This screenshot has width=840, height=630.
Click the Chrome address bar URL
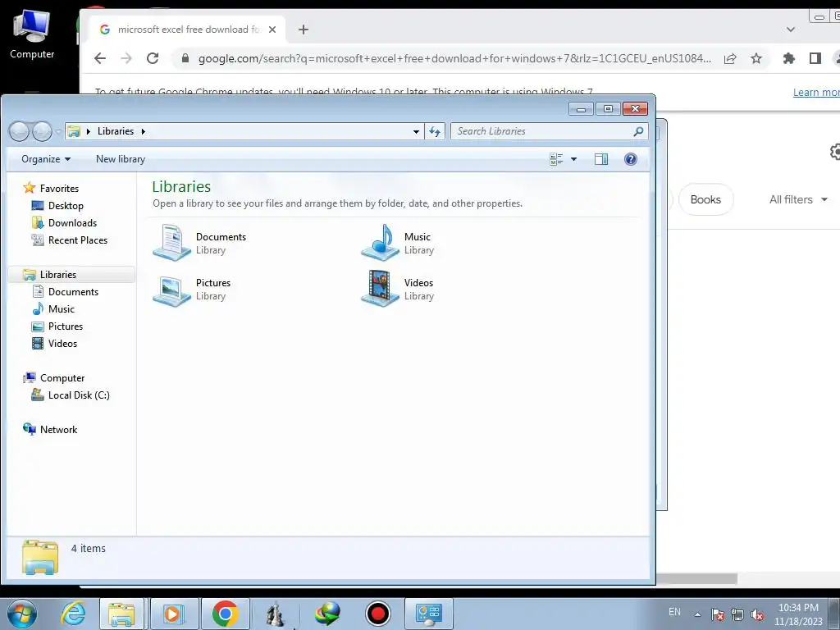[x=454, y=58]
